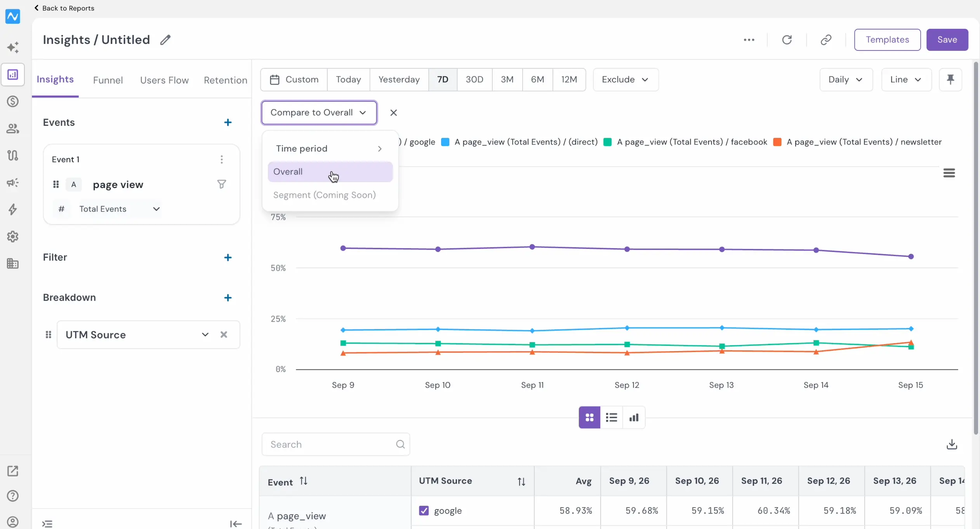Viewport: 980px width, 529px height.
Task: Copy report link with chain icon
Action: (826, 40)
